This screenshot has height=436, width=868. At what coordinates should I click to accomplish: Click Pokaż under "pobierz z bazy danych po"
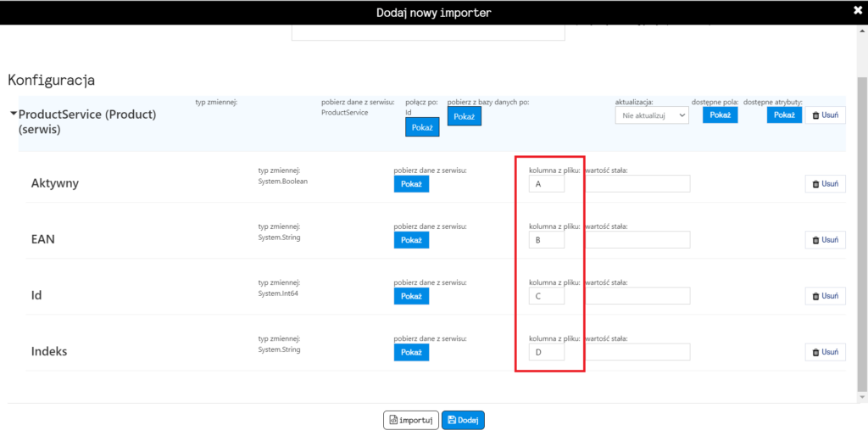point(465,116)
